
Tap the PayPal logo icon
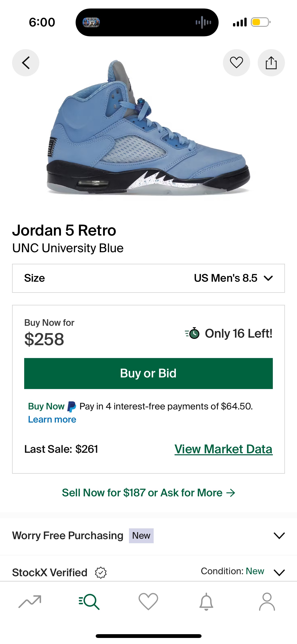[72, 407]
